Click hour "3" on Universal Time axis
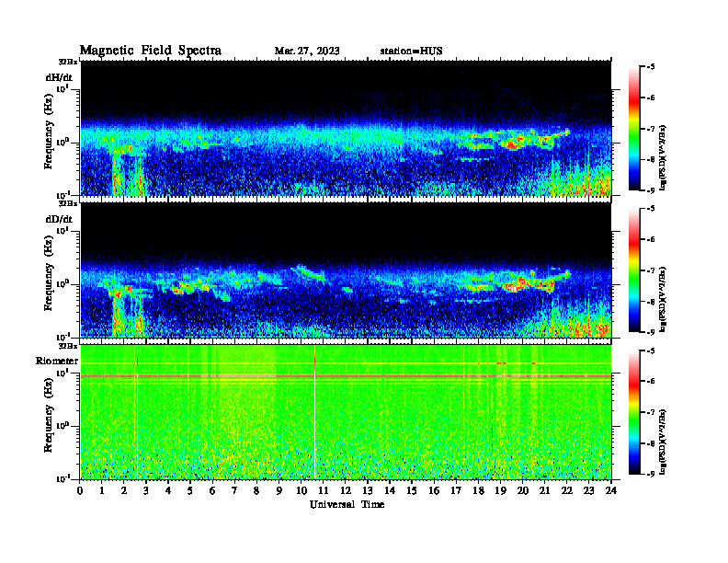This screenshot has height=563, width=728. [146, 490]
